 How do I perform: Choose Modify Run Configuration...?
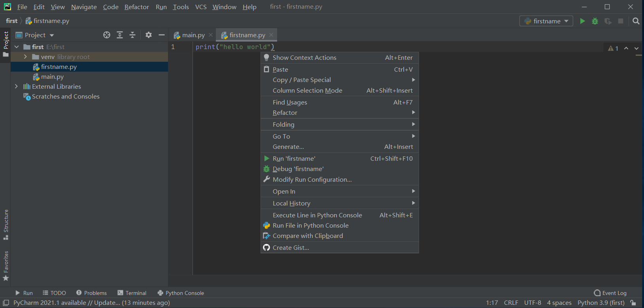340,180
